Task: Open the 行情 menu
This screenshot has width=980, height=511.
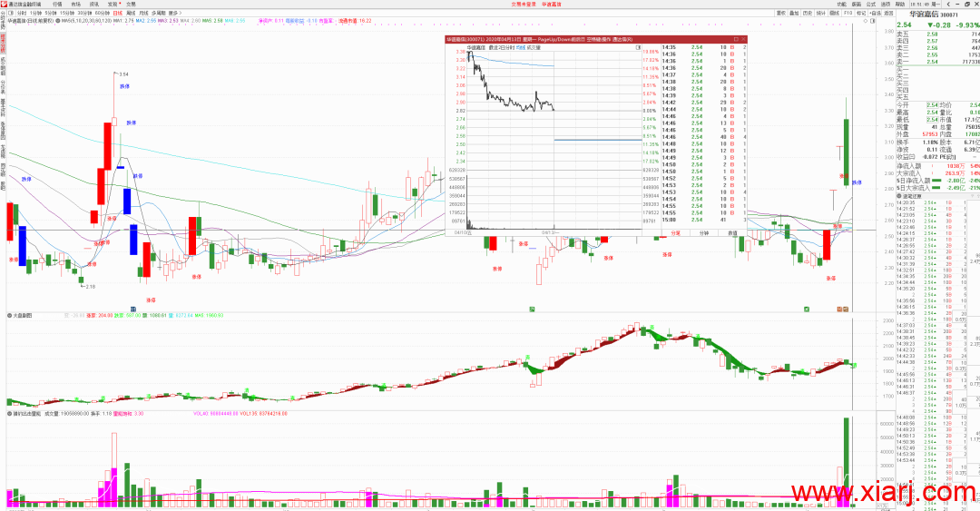Action: click(57, 4)
